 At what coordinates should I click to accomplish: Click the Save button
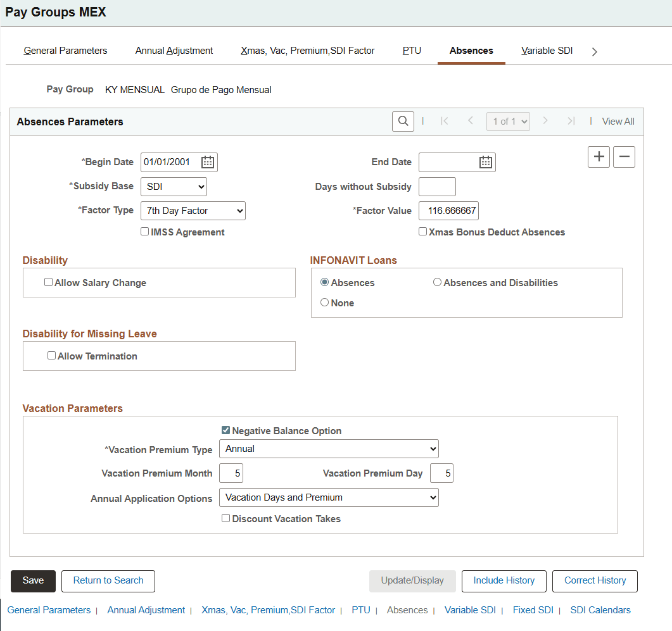point(33,580)
